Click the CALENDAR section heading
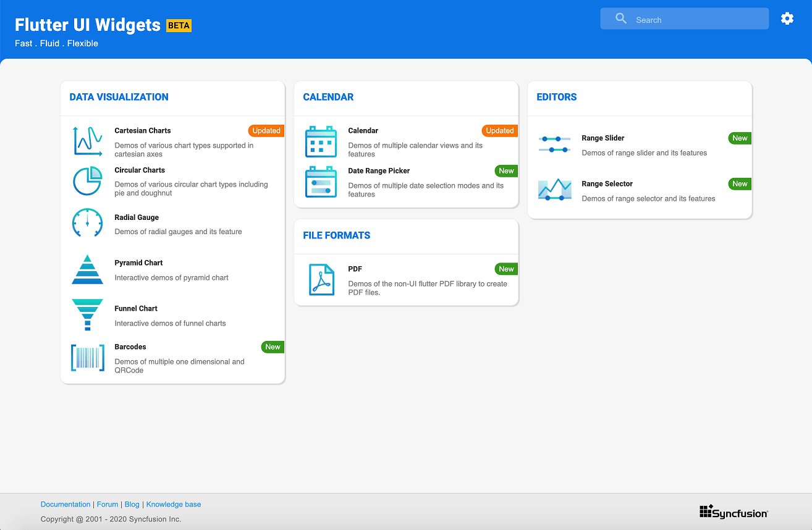 pos(328,97)
